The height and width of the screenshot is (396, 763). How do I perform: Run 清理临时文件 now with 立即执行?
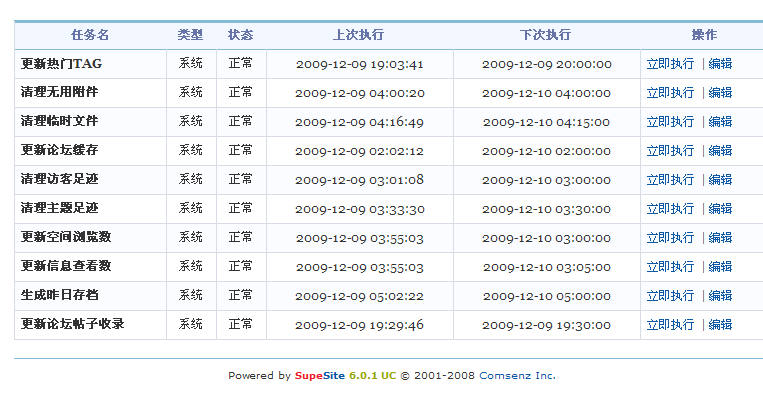pos(670,122)
